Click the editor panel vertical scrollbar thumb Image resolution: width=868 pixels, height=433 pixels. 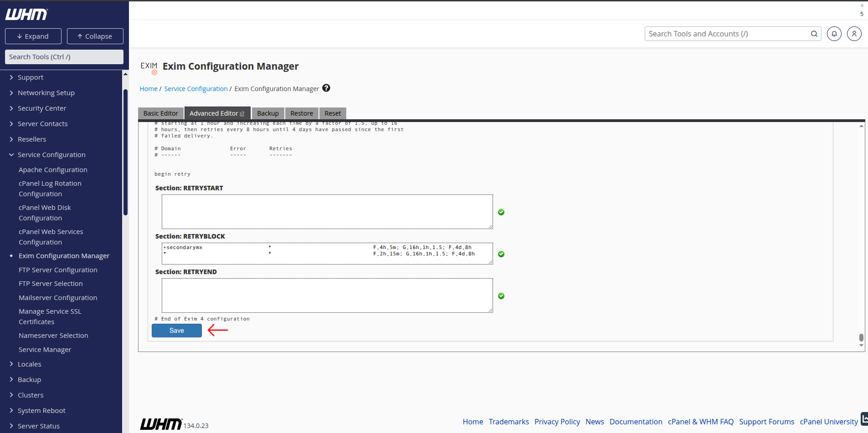click(861, 337)
